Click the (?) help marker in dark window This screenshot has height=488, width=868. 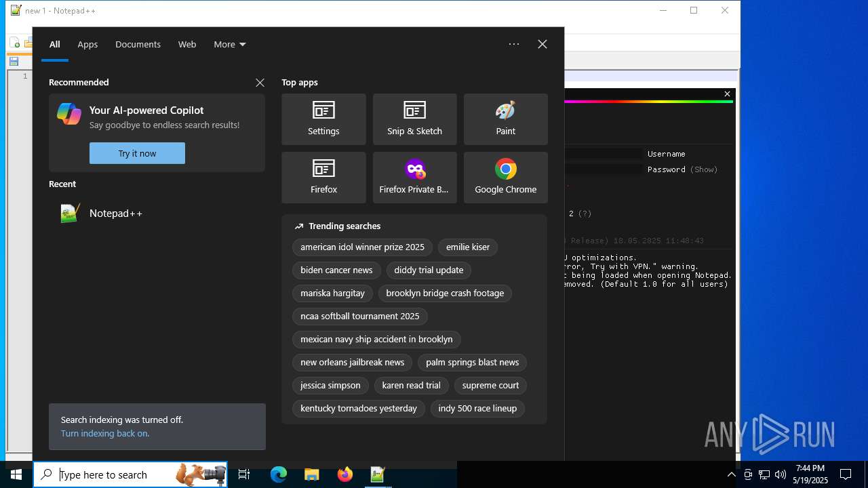[585, 213]
